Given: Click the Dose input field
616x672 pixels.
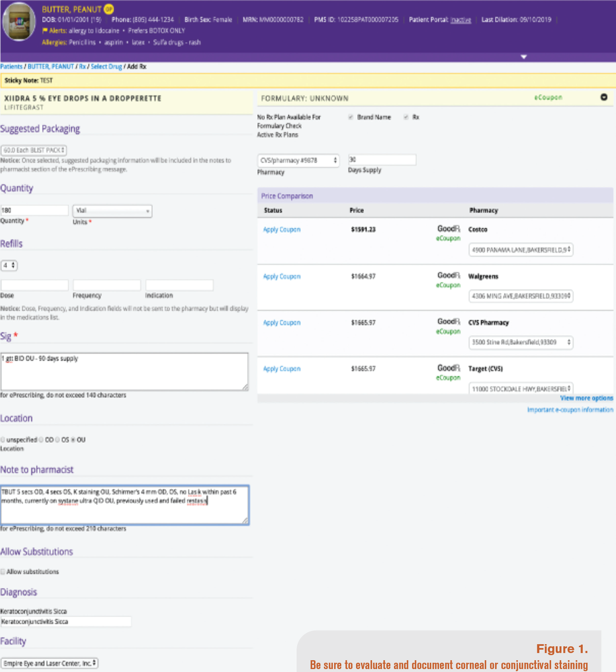Looking at the screenshot, I should pyautogui.click(x=35, y=285).
